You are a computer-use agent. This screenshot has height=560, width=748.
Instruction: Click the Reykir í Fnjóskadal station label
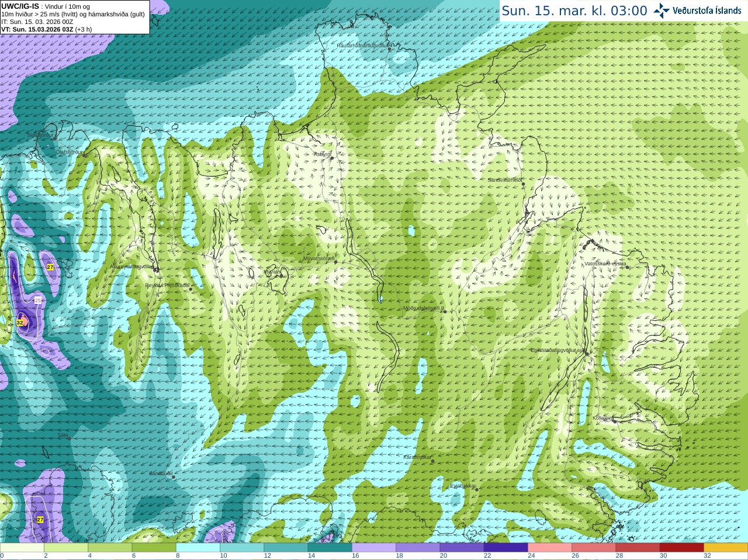click(x=167, y=285)
